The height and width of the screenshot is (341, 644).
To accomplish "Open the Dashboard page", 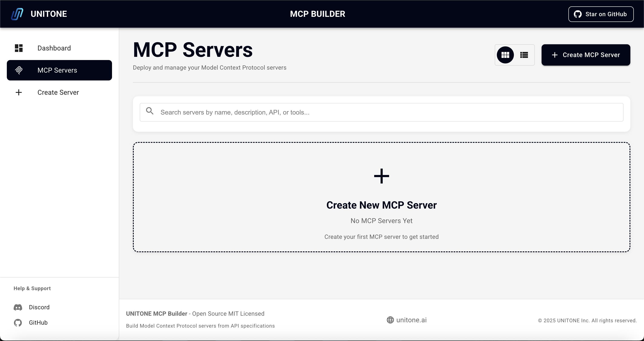I will tap(59, 48).
